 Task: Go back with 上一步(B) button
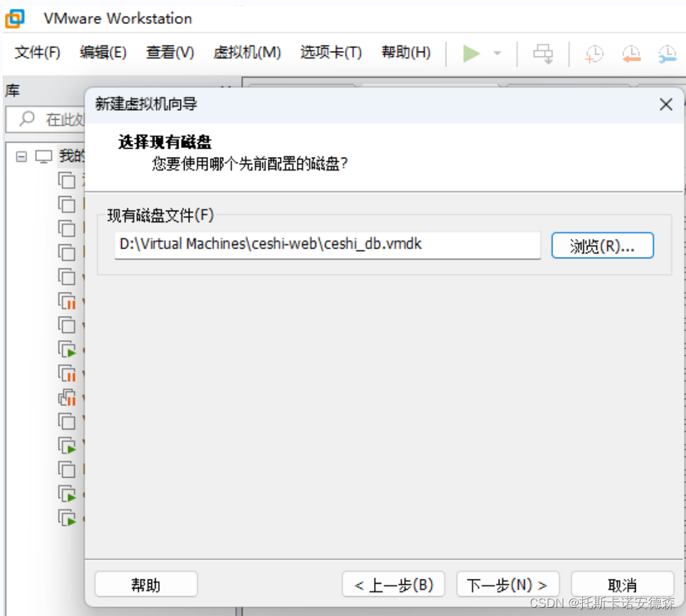(x=393, y=584)
